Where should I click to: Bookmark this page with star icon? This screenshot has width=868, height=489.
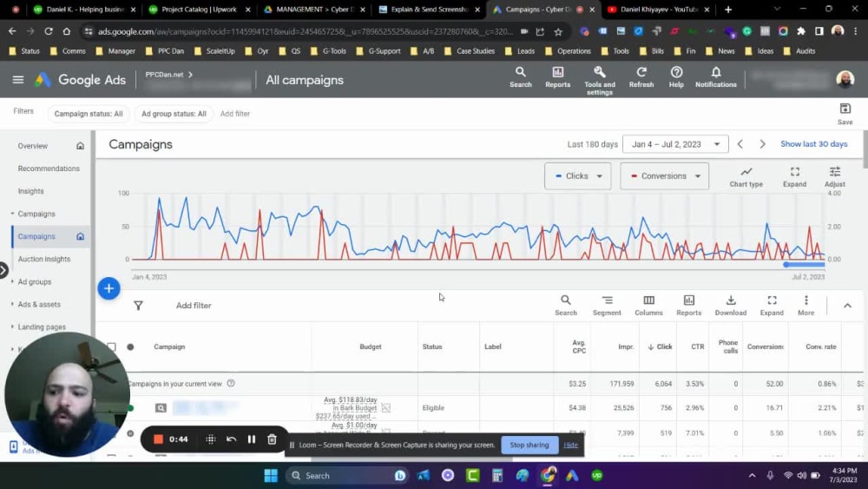(x=558, y=31)
